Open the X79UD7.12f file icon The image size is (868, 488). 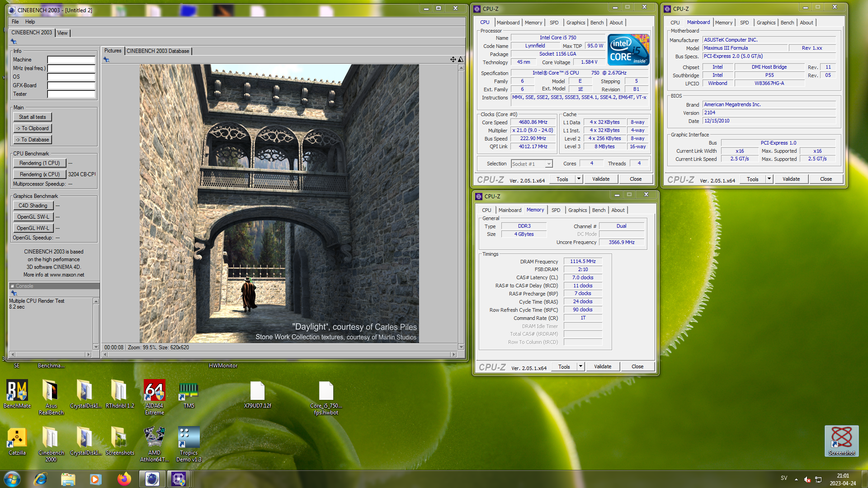point(257,394)
